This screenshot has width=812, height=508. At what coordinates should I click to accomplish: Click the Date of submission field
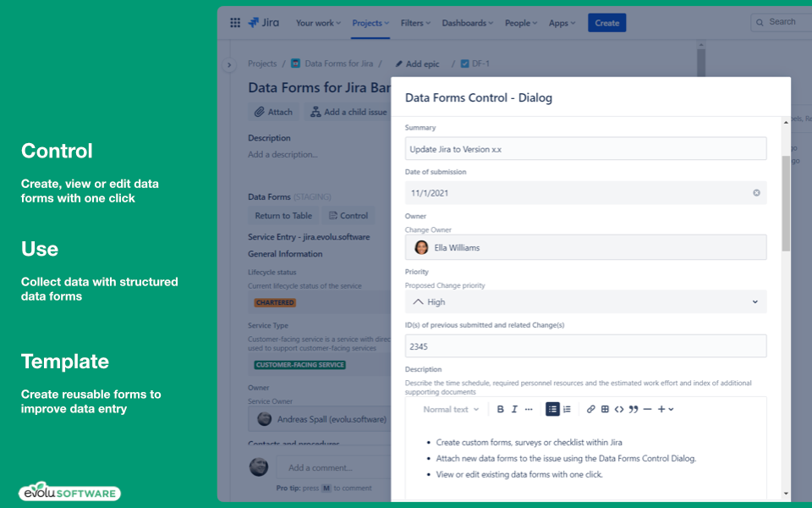click(x=585, y=193)
